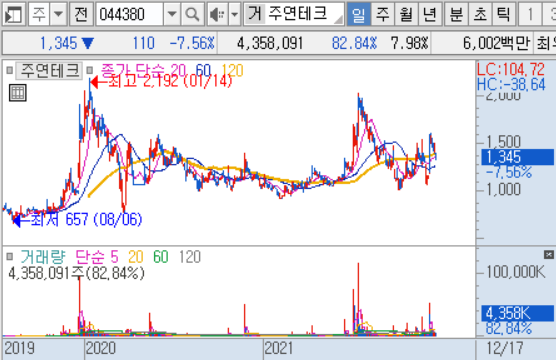Click the speaker sound icon

[x=217, y=14]
